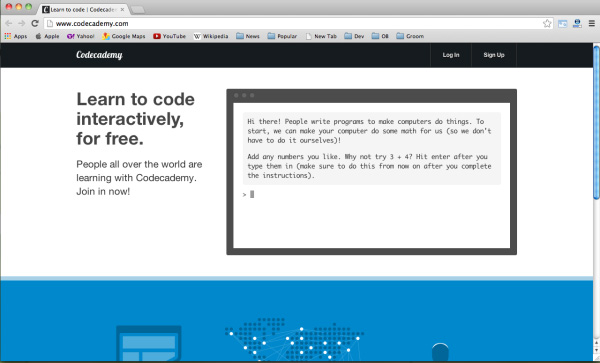Click the user avatar extension icon
The height and width of the screenshot is (363, 600).
point(577,23)
